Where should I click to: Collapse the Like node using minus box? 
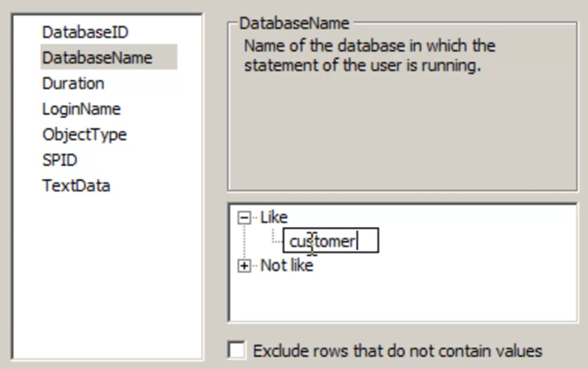[244, 218]
